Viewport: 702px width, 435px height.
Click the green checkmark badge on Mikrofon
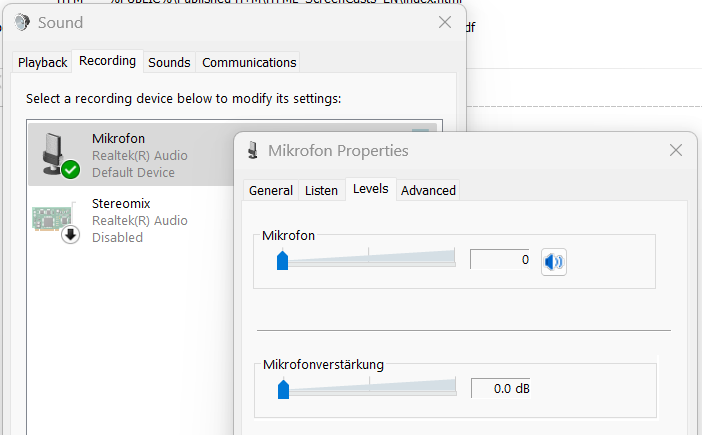(x=70, y=170)
